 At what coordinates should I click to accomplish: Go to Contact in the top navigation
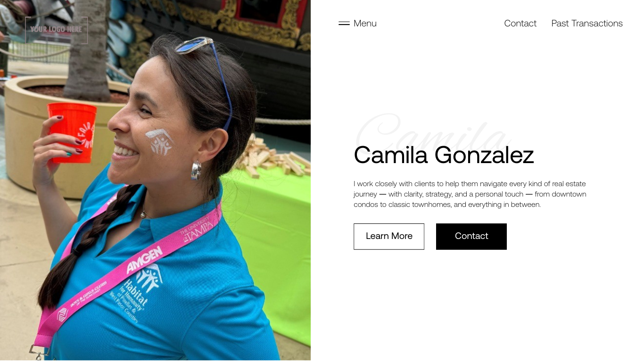[x=520, y=23]
